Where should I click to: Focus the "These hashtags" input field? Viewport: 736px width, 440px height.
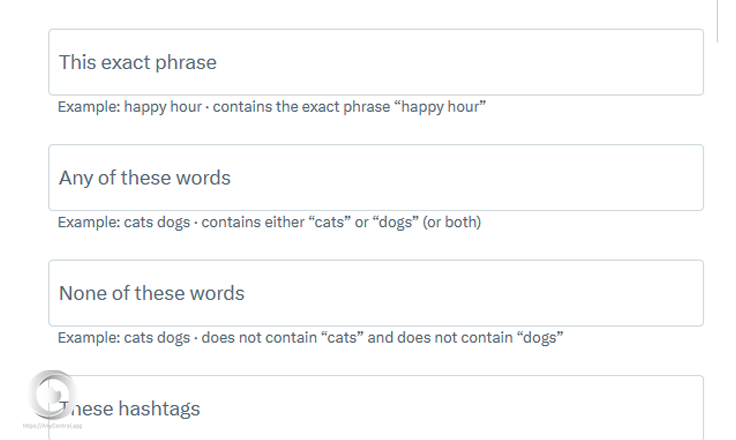[450, 408]
